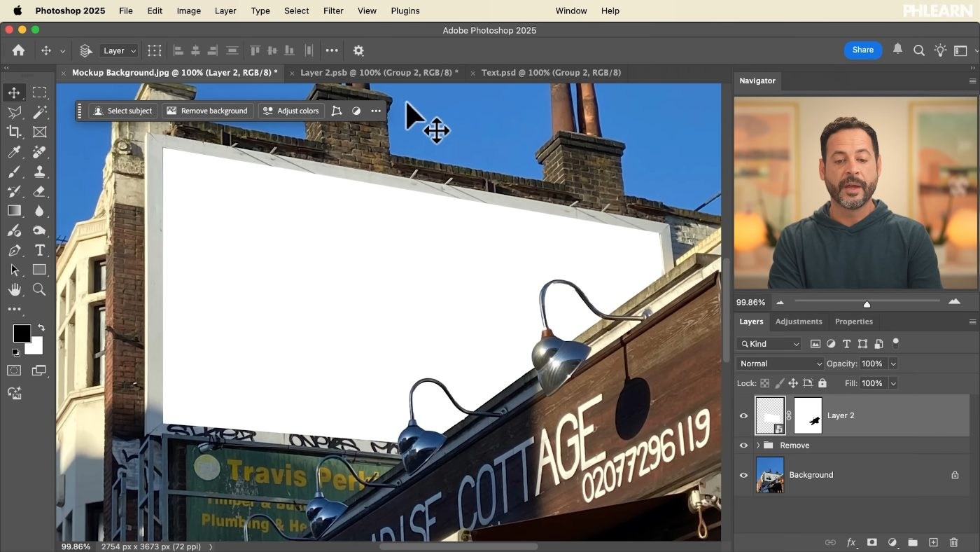Hide Layer 2 using its eye icon
Viewport: 980px width, 552px height.
pos(743,415)
